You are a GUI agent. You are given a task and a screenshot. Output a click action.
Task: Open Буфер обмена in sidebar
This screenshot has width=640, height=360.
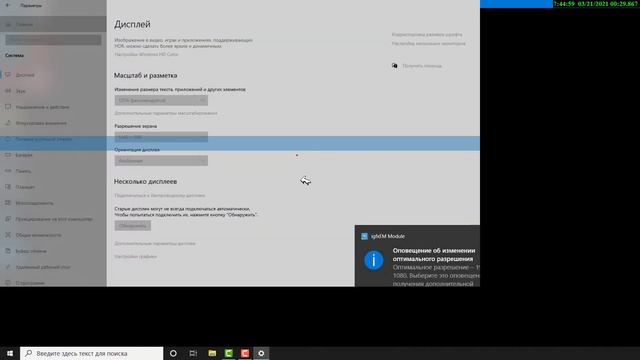click(53, 251)
